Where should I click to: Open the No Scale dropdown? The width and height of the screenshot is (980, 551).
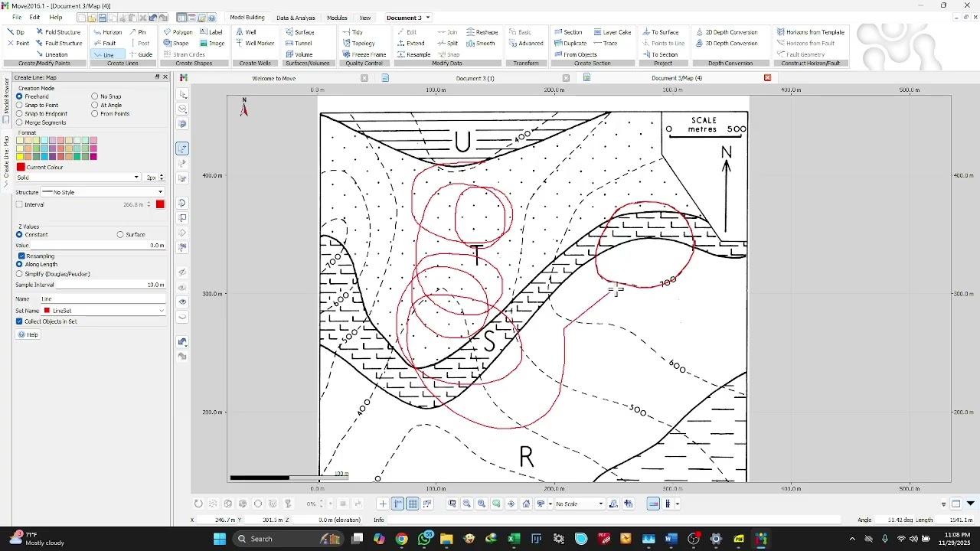click(x=580, y=504)
